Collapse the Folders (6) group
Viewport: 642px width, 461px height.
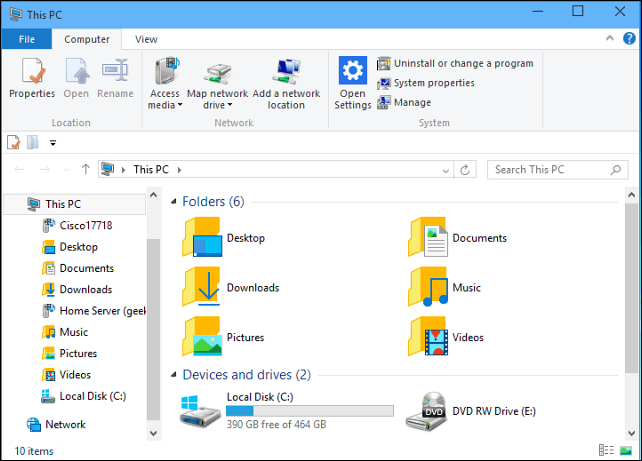pos(174,201)
